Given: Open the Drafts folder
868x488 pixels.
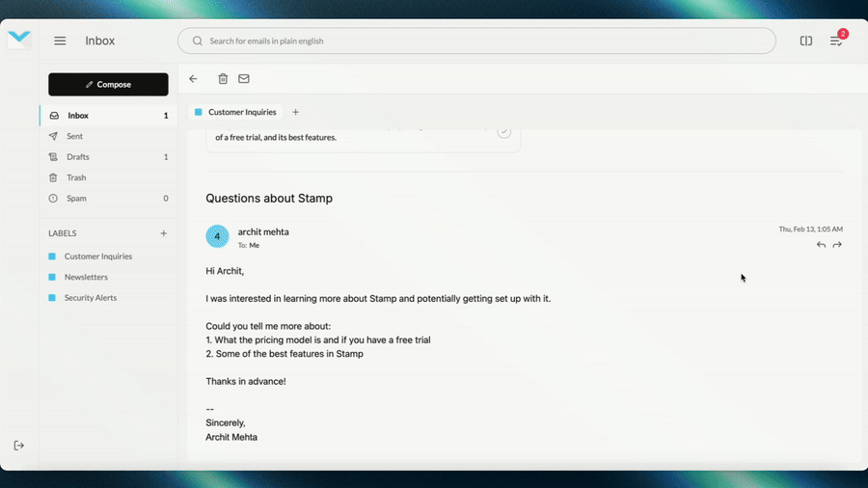Looking at the screenshot, I should point(78,157).
